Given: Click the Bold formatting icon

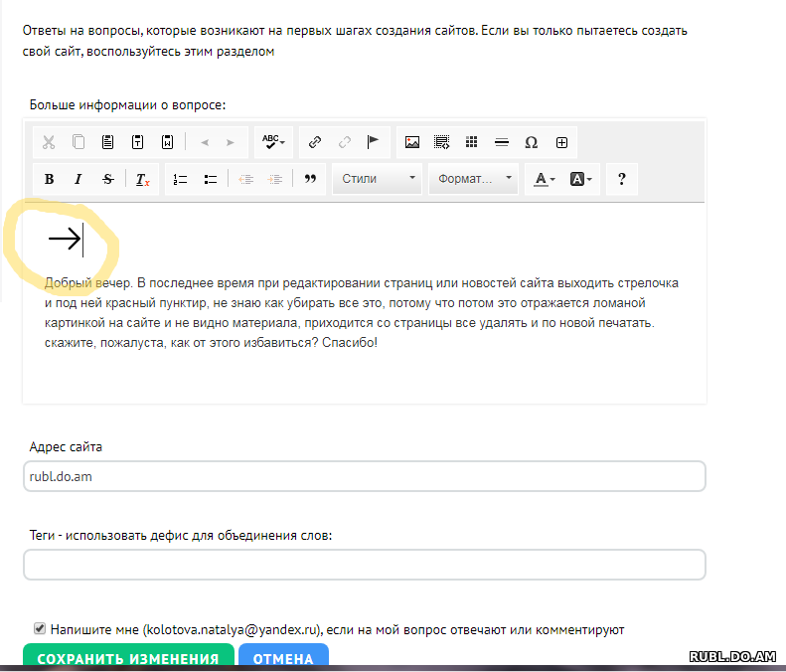Looking at the screenshot, I should [49, 180].
